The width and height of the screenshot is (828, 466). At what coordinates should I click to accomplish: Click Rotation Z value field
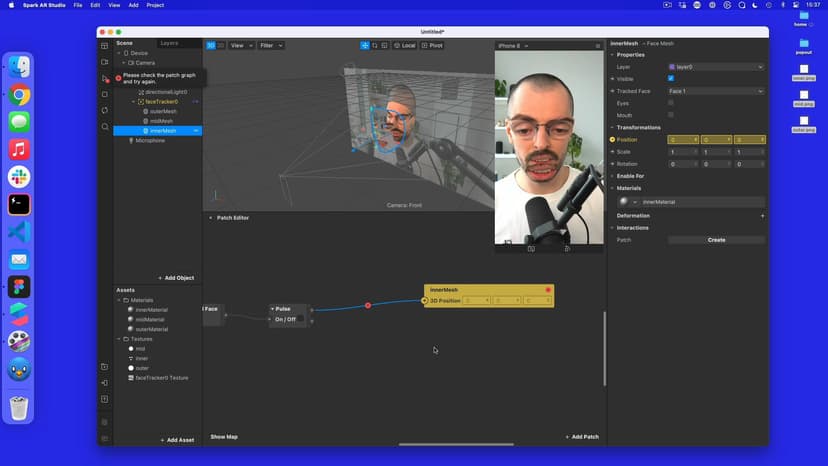coord(749,164)
